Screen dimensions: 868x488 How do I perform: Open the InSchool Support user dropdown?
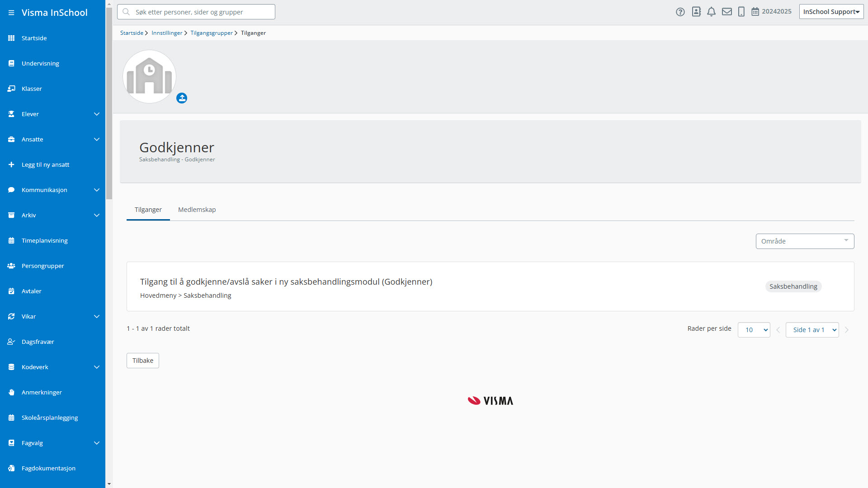pyautogui.click(x=831, y=12)
